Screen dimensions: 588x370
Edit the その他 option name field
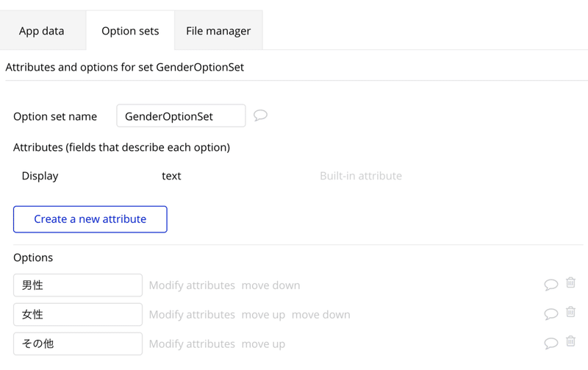[x=78, y=344]
